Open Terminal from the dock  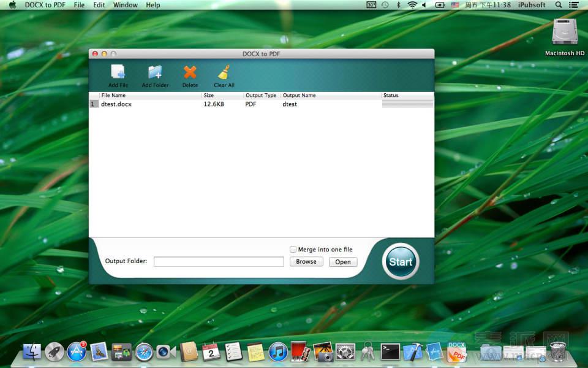[x=390, y=351]
